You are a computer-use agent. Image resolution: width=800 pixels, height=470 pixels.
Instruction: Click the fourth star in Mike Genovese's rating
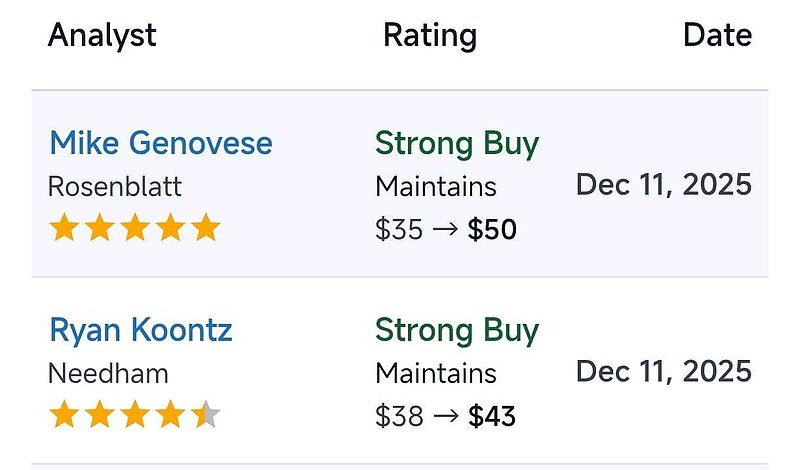(170, 229)
